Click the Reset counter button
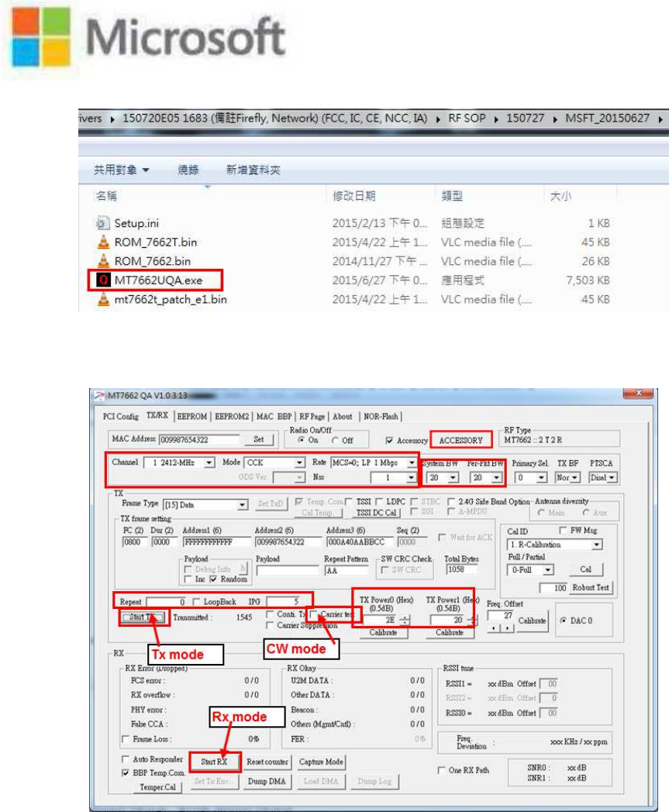The height and width of the screenshot is (812, 669). point(267,762)
